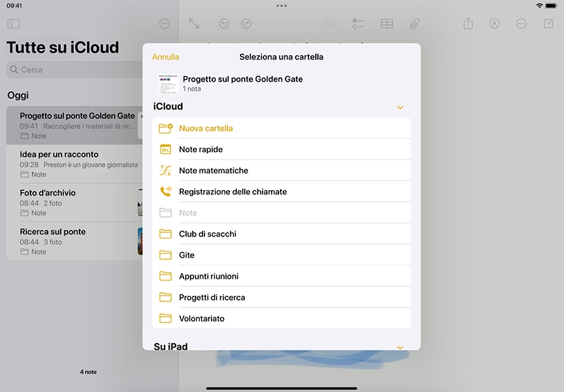The image size is (564, 392).
Task: Select the Volontariato folder
Action: tap(281, 318)
